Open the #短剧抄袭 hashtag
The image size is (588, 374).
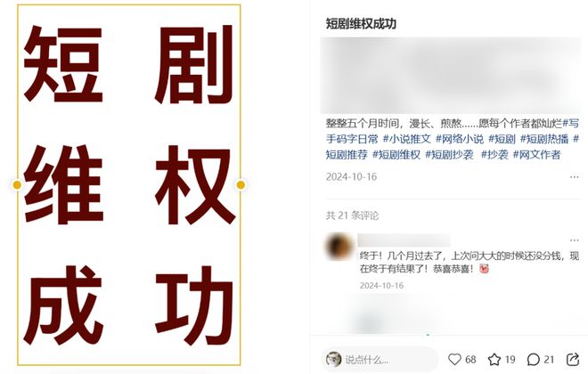[449, 154]
